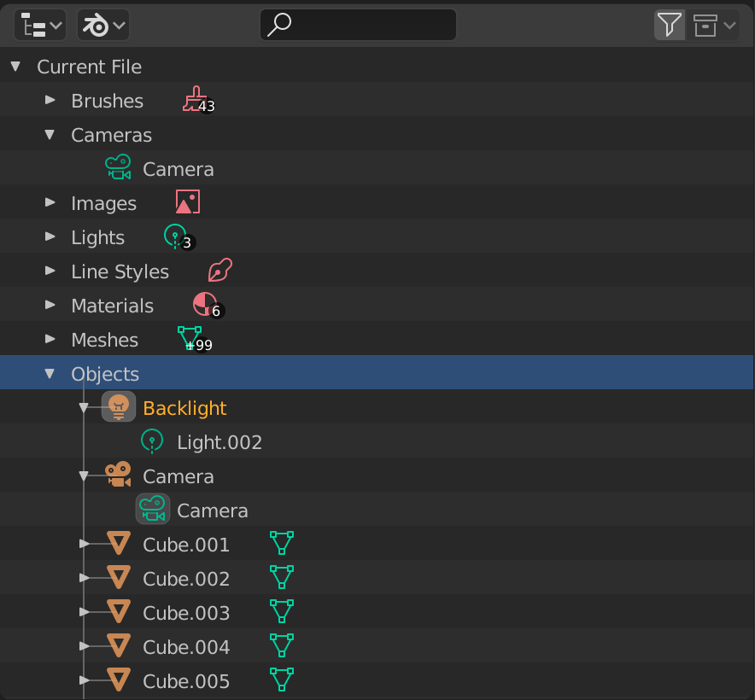Click the green Camera data icon under Cameras

click(118, 167)
